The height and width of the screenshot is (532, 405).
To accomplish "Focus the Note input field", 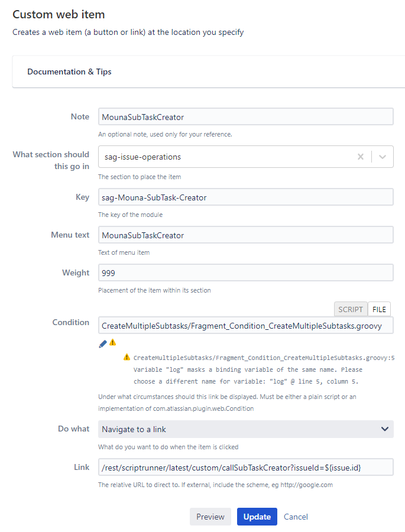I will [246, 116].
